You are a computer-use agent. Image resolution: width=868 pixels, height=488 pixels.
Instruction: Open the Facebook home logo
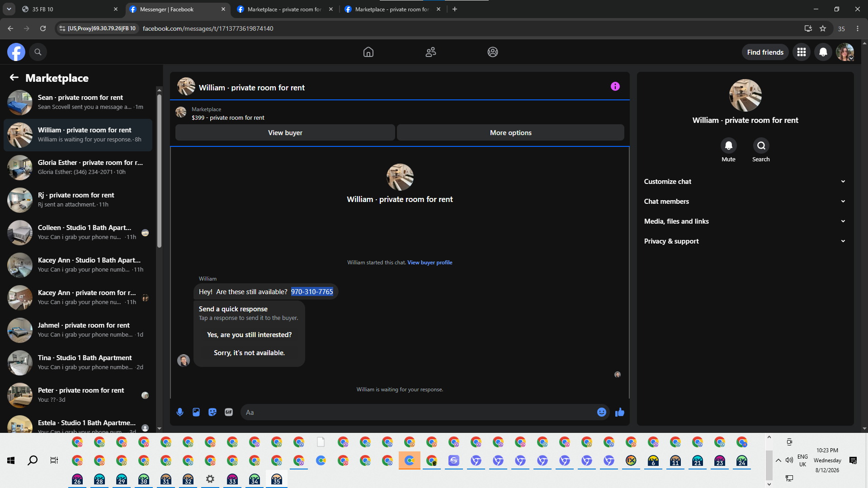point(16,52)
